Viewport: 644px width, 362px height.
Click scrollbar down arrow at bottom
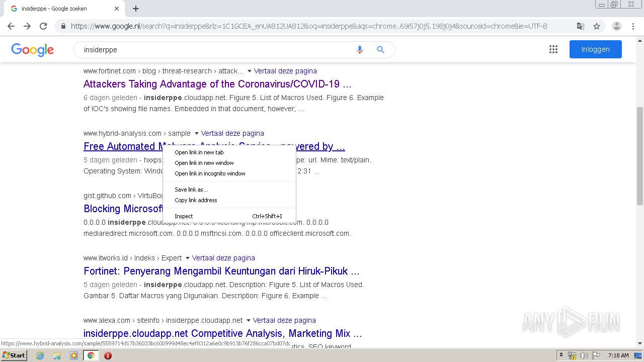pyautogui.click(x=640, y=343)
